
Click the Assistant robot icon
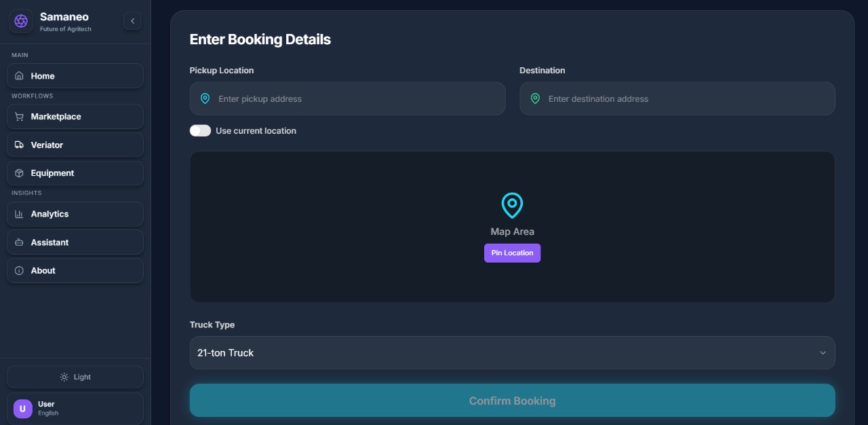19,242
